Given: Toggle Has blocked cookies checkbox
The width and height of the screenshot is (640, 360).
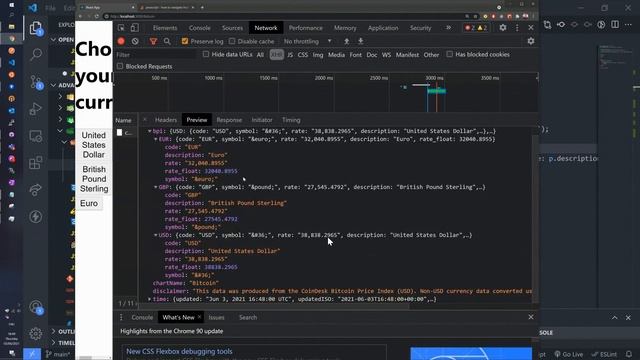Looking at the screenshot, I should [x=449, y=54].
